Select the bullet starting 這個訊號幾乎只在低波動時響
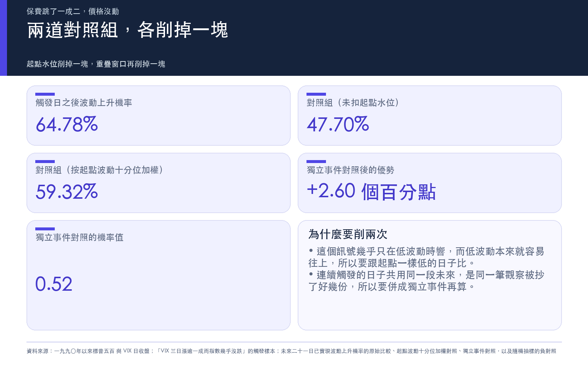The image size is (588, 368). 426,257
